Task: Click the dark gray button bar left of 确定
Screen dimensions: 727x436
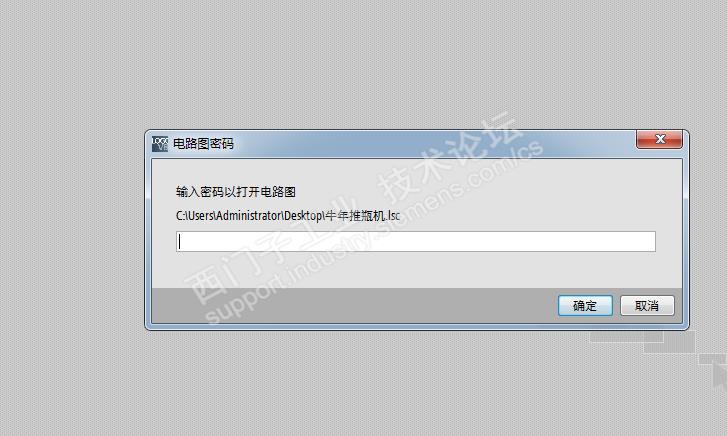Action: point(352,306)
